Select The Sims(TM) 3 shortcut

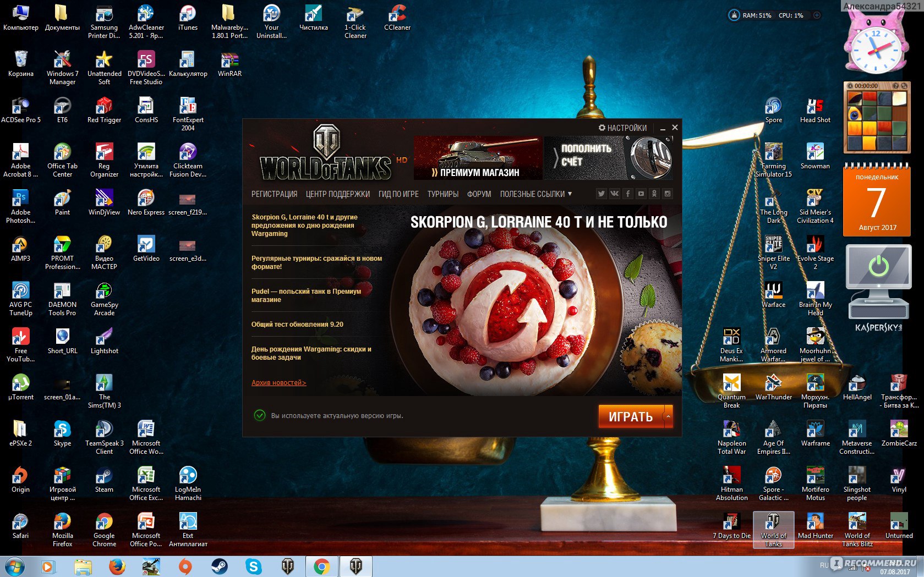point(104,391)
